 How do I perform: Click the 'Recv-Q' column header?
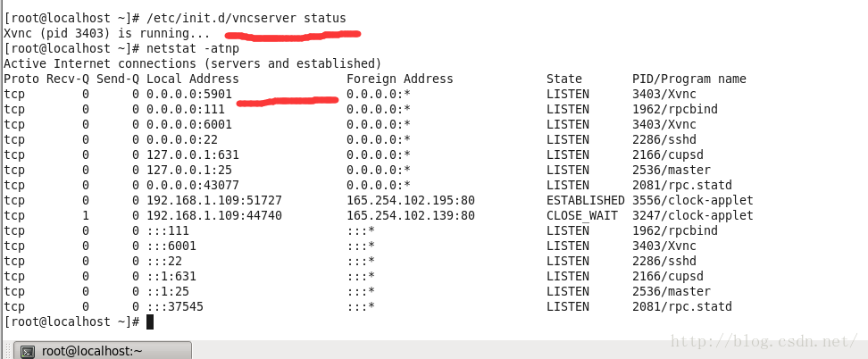68,79
